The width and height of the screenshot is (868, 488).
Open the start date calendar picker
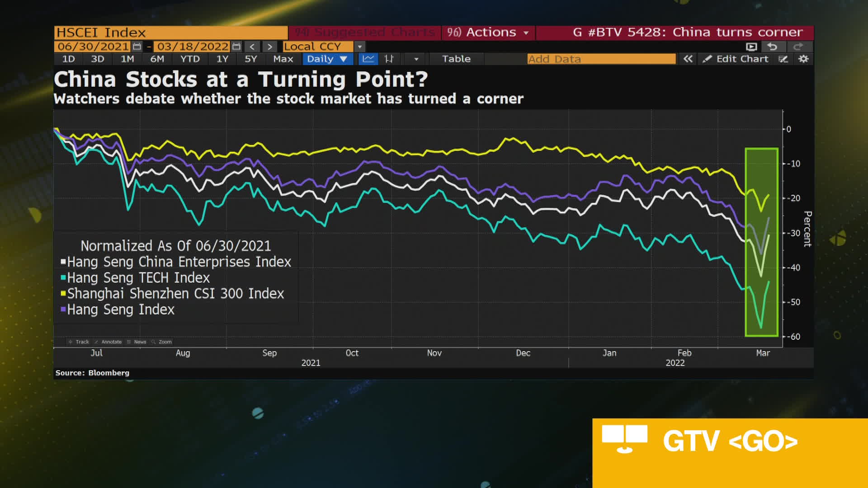(x=137, y=47)
